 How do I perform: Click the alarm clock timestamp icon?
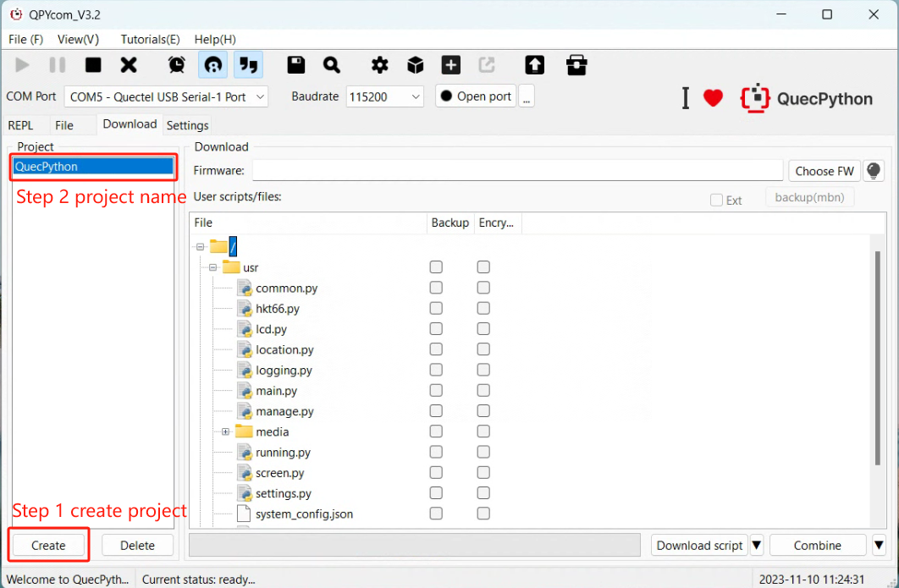click(177, 65)
